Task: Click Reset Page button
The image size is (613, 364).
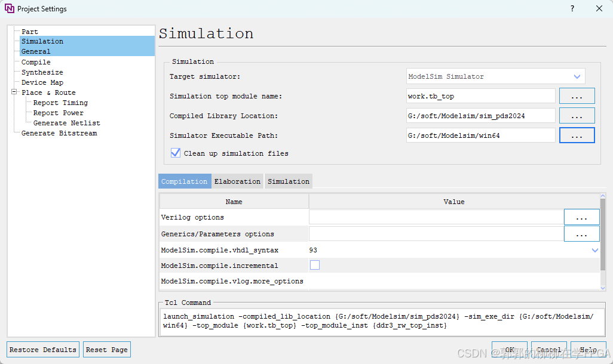Action: (107, 350)
